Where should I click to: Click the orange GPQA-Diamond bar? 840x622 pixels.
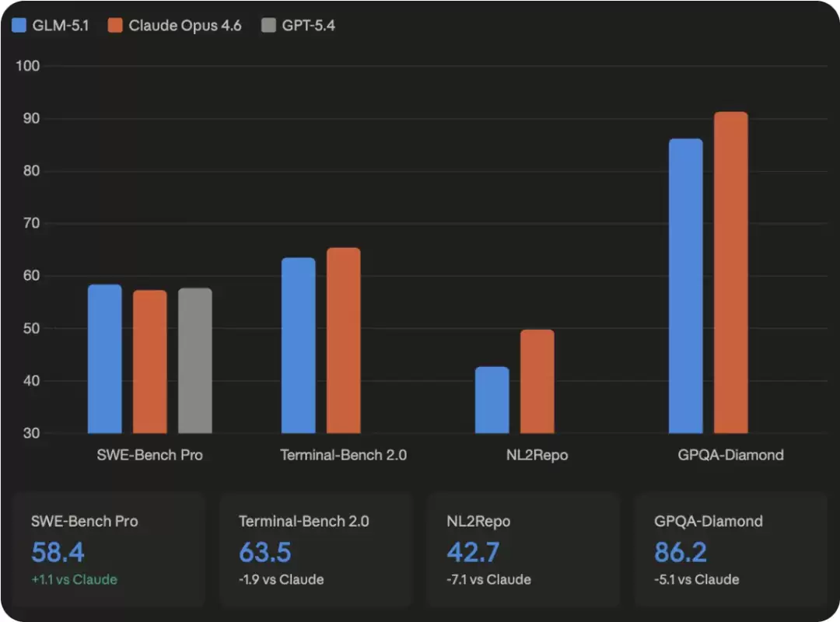point(730,273)
